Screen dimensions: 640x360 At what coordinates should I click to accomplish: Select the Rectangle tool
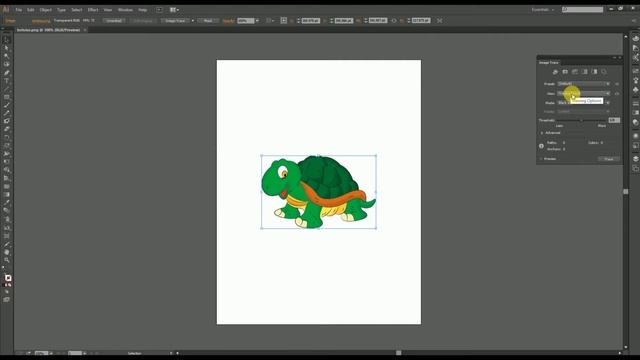click(7, 97)
